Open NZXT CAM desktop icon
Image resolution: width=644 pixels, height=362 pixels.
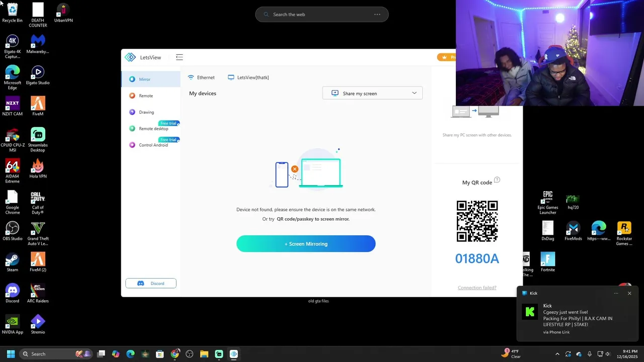13,106
